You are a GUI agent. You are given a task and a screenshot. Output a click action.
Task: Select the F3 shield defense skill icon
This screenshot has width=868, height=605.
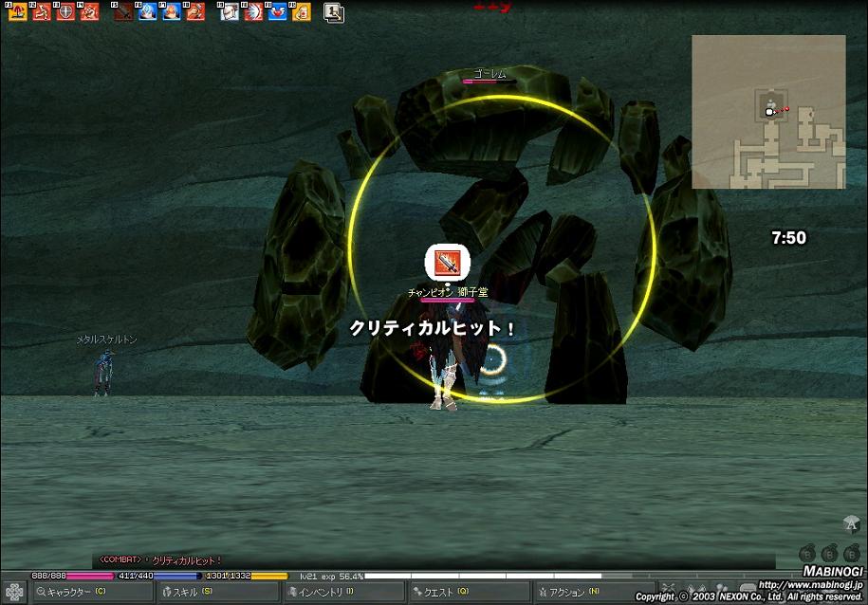(x=65, y=12)
